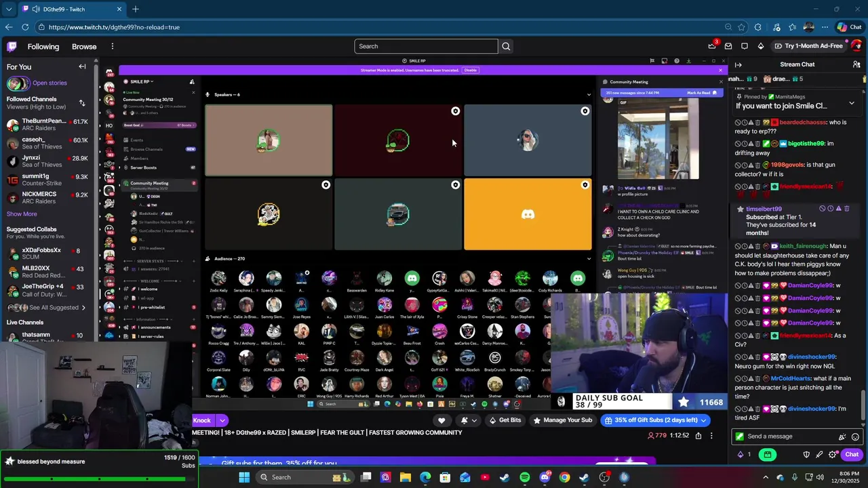Open the chat community users list icon
This screenshot has width=868, height=488.
tap(856, 64)
